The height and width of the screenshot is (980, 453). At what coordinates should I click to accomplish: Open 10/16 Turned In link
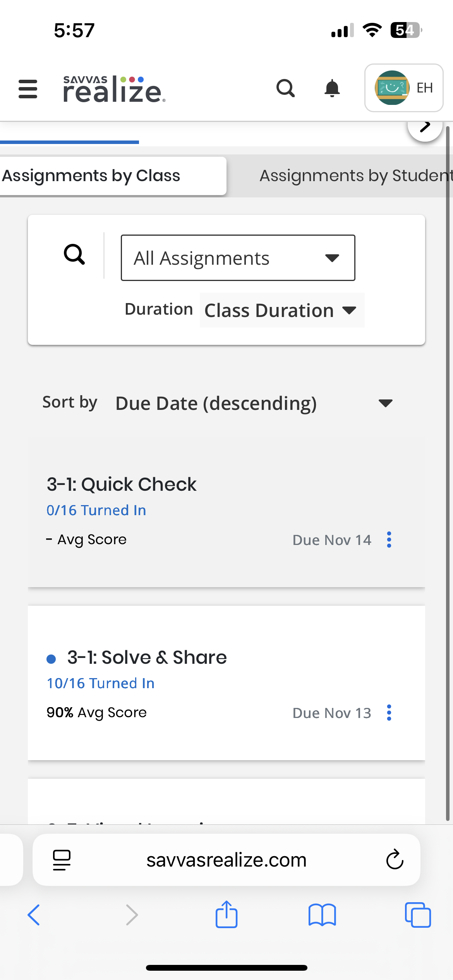(101, 683)
